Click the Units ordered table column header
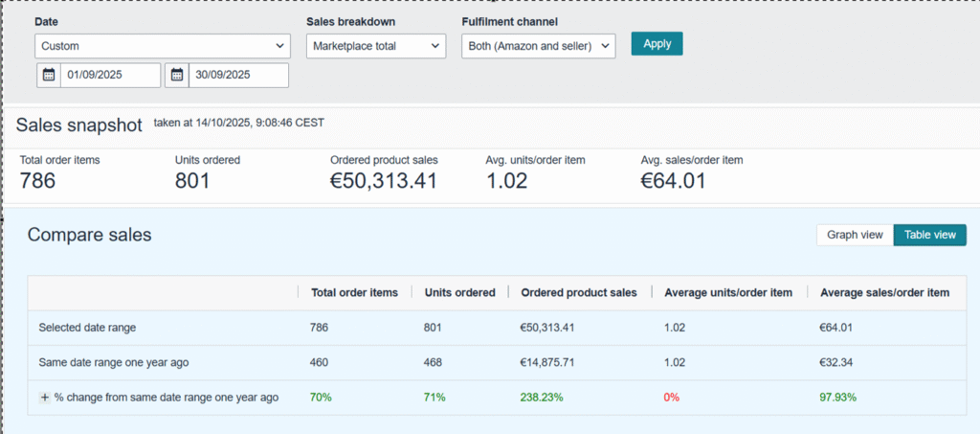Image resolution: width=980 pixels, height=434 pixels. [x=459, y=293]
